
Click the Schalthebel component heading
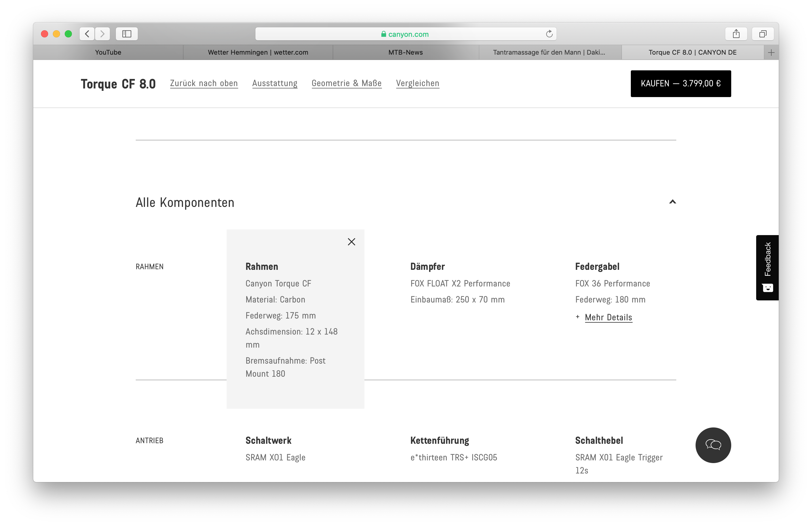coord(599,441)
